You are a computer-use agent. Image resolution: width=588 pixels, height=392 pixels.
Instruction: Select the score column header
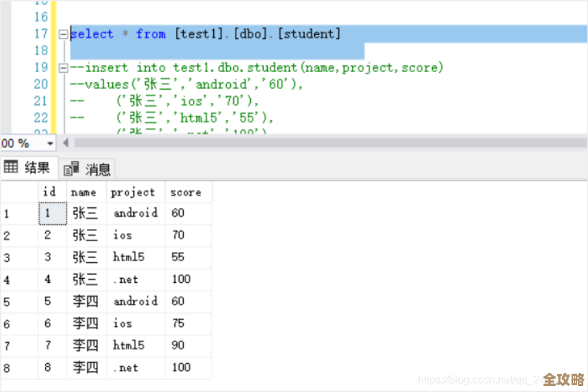pos(186,192)
